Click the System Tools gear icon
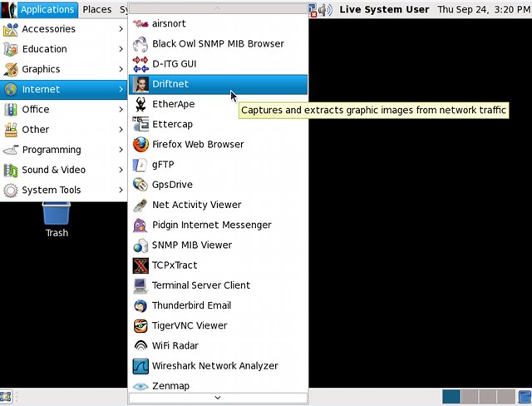Screen dimensions: 532x406 pyautogui.click(x=11, y=191)
